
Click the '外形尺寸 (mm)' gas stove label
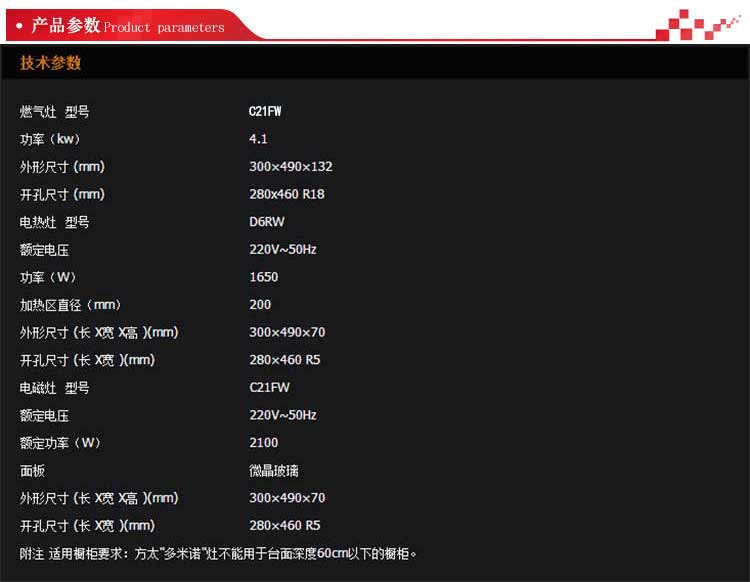pyautogui.click(x=62, y=167)
